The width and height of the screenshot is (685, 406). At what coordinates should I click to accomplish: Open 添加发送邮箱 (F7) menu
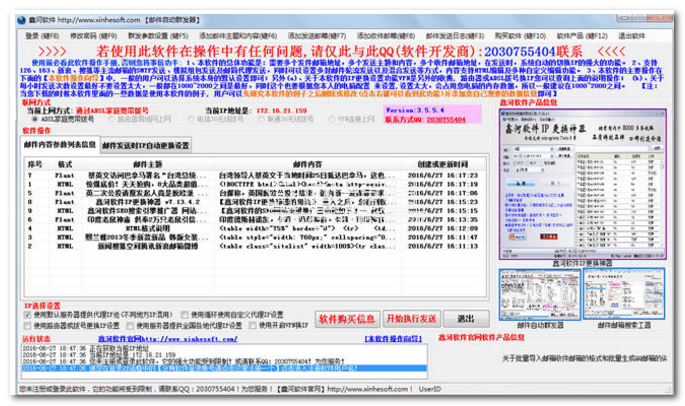pos(317,36)
